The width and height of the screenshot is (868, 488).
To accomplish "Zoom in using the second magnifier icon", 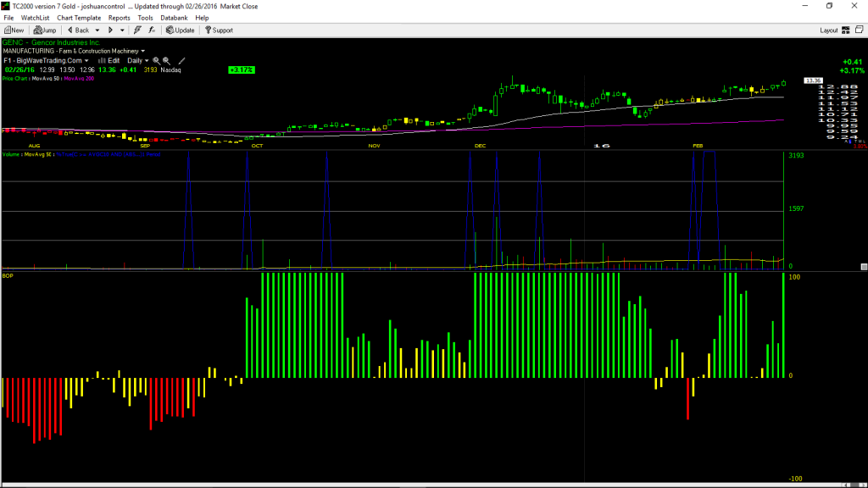I will [166, 61].
